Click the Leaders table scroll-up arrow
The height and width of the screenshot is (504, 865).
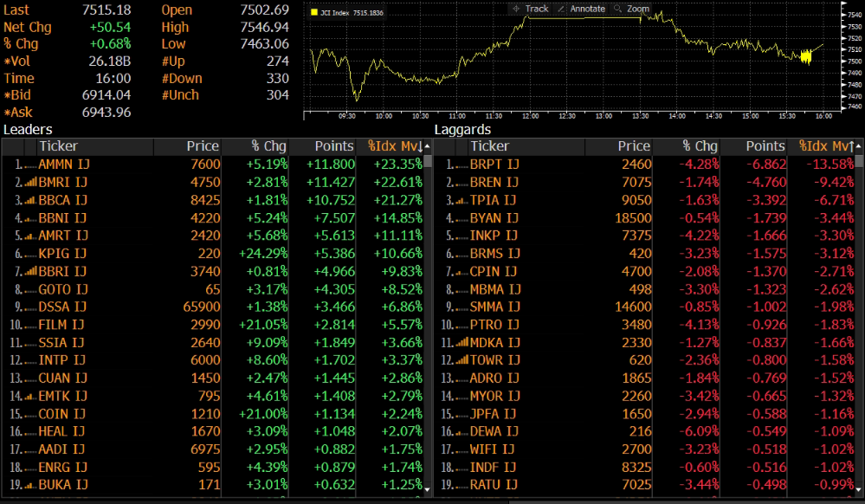428,146
